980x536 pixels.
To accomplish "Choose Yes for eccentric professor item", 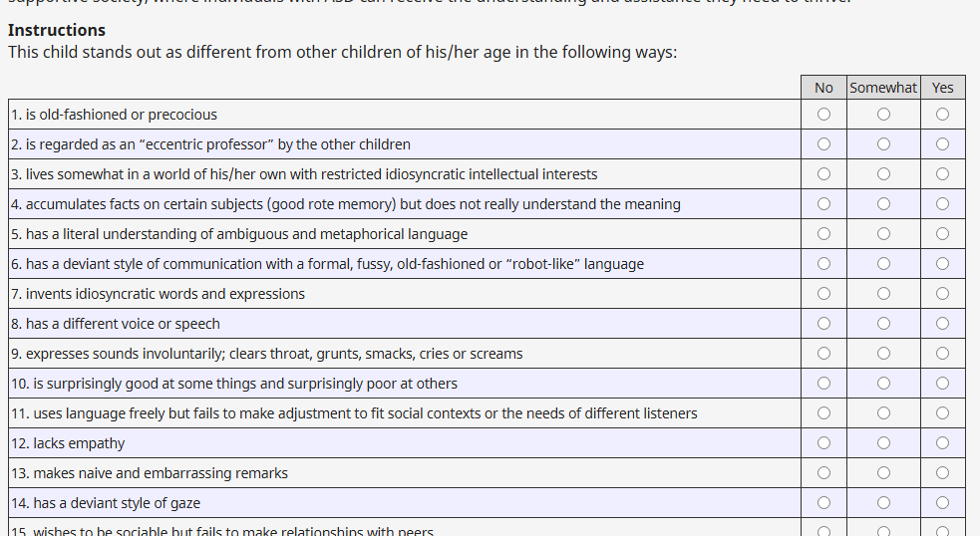I will point(943,144).
